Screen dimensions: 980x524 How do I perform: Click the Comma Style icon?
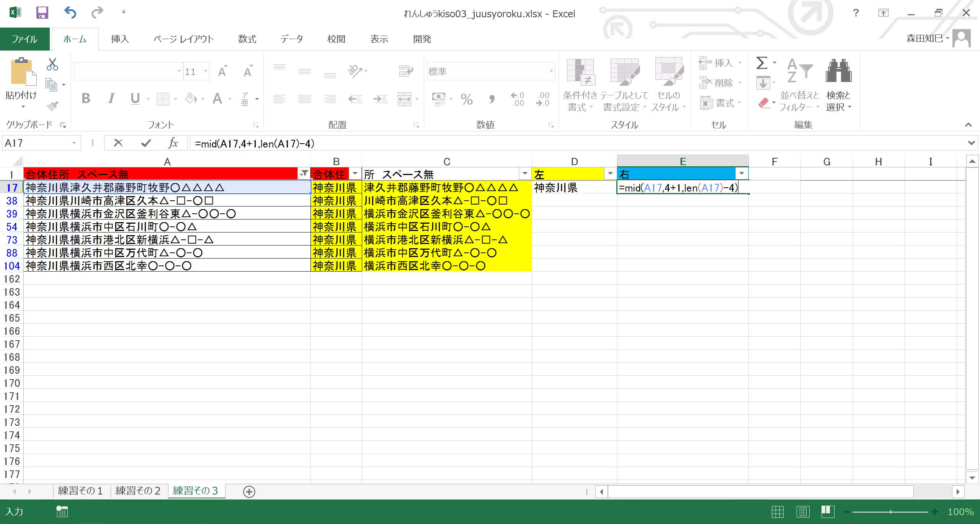(492, 100)
